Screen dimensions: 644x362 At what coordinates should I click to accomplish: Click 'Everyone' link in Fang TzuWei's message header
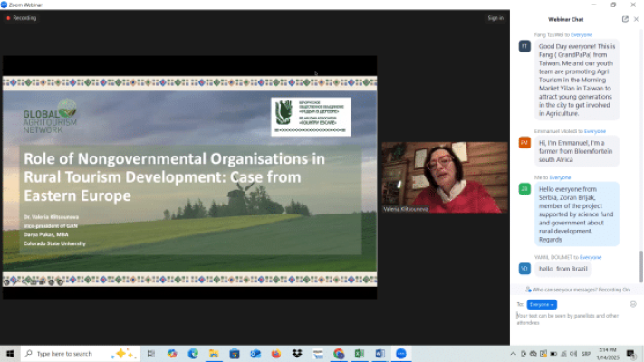point(582,34)
